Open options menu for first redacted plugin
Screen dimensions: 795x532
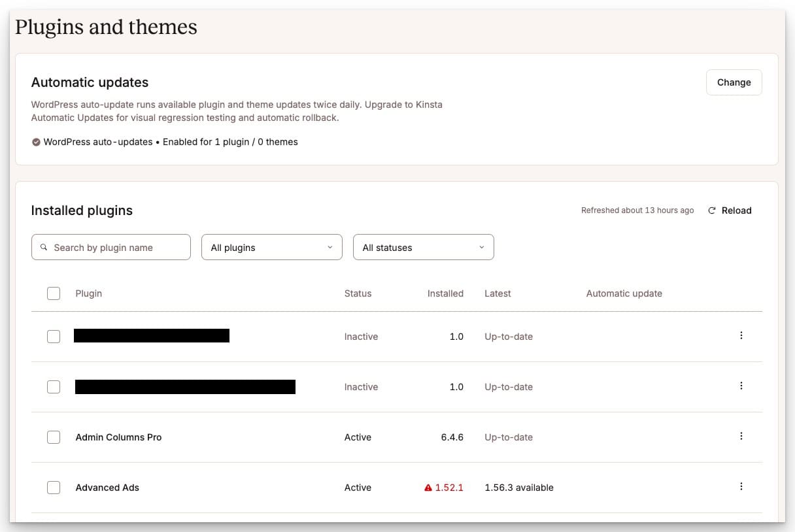pos(741,335)
